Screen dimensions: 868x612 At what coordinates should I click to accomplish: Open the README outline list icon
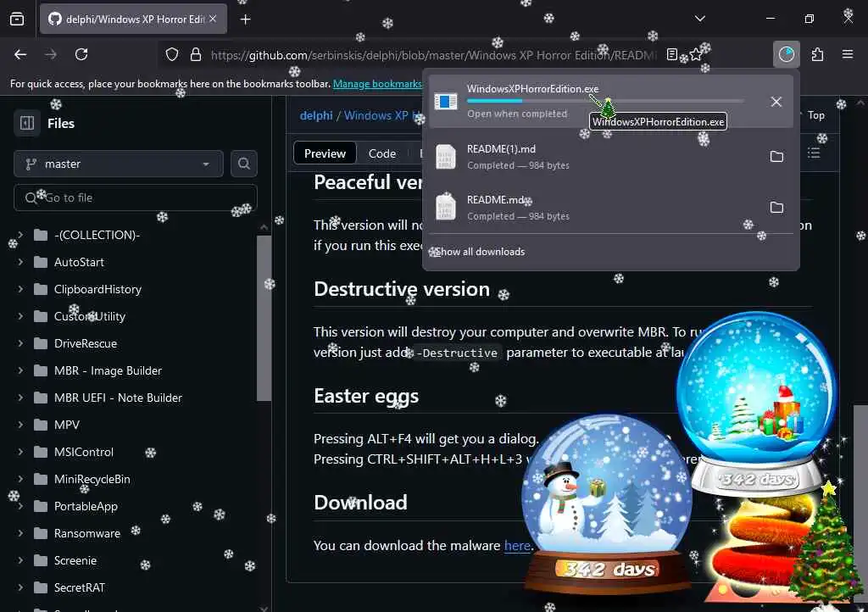(x=813, y=153)
